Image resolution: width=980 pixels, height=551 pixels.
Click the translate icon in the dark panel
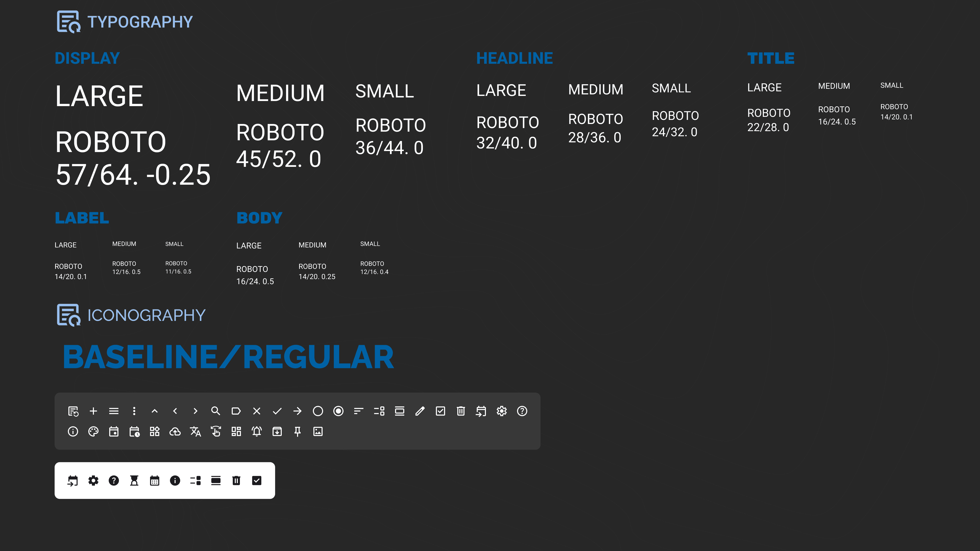click(195, 431)
